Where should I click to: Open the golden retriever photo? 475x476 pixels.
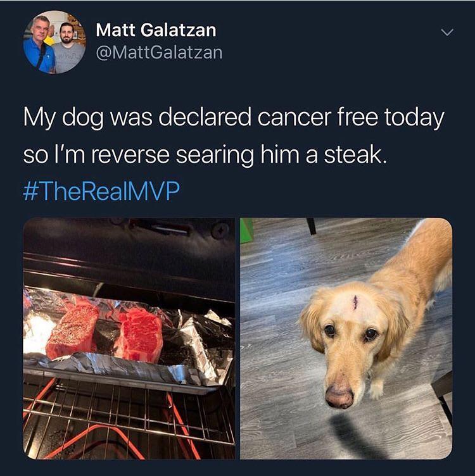[346, 339]
